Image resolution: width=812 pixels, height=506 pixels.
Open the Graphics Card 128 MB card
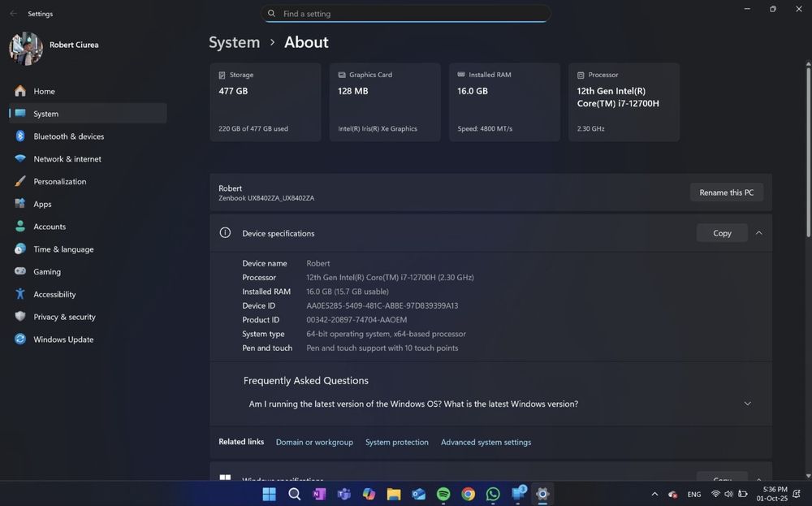coord(385,102)
